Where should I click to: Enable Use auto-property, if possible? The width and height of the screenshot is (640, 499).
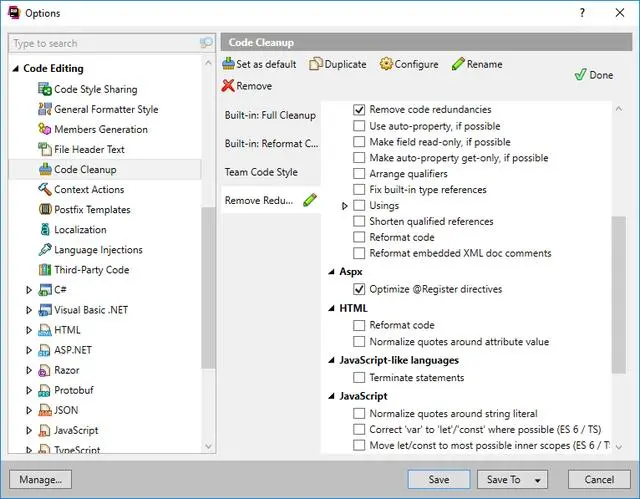coord(359,126)
